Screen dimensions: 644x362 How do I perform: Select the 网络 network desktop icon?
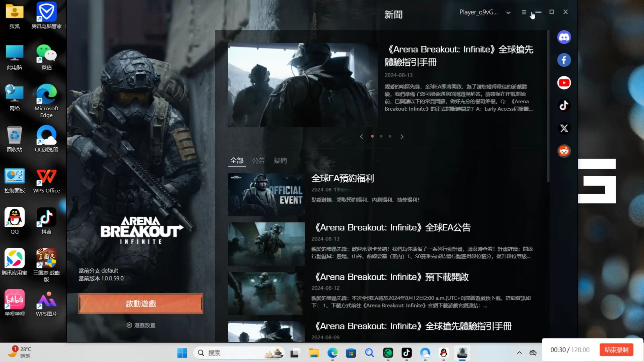coord(14,98)
